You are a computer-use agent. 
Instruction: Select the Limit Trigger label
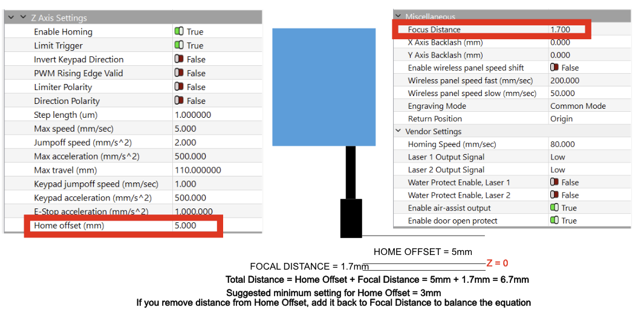(x=58, y=45)
